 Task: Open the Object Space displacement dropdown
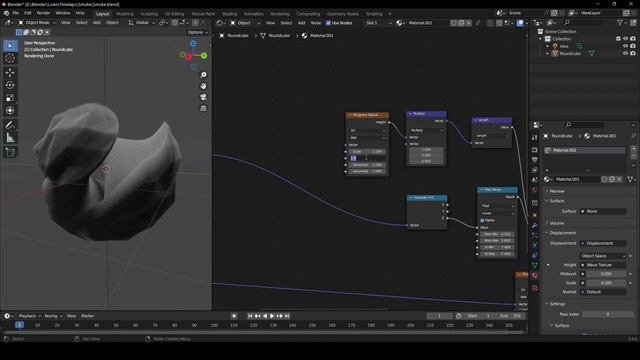[x=603, y=256]
